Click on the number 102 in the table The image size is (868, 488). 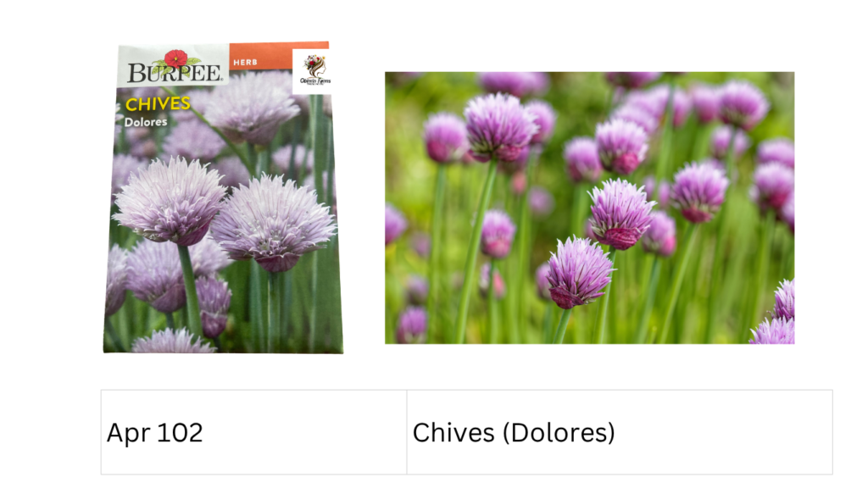[179, 432]
